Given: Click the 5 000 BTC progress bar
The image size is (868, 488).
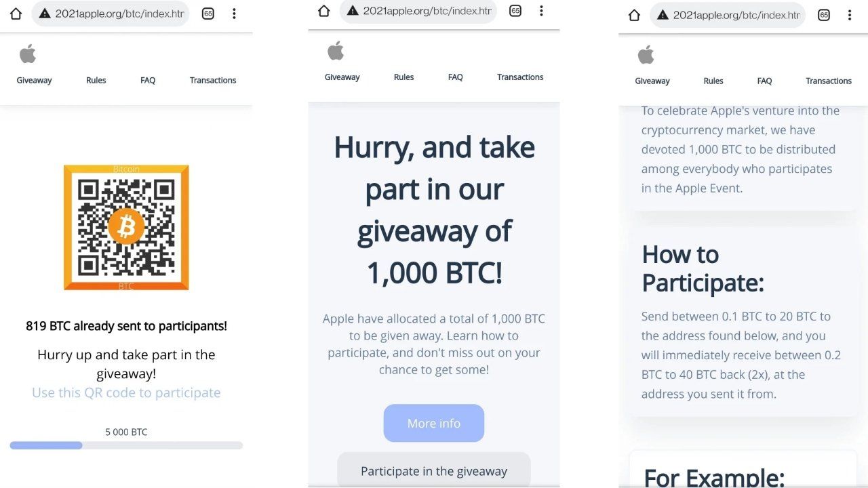Looking at the screenshot, I should (126, 445).
